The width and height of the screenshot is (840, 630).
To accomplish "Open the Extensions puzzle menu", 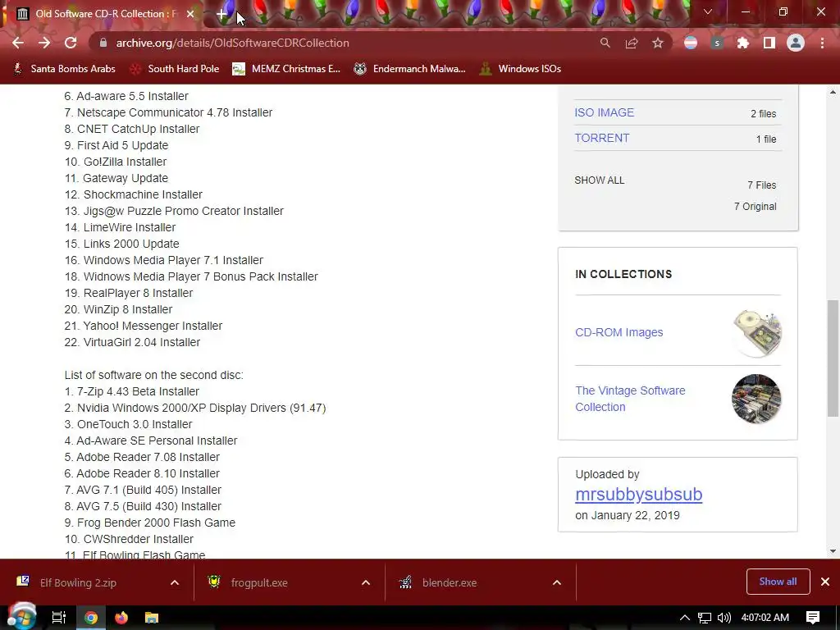I will coord(743,43).
